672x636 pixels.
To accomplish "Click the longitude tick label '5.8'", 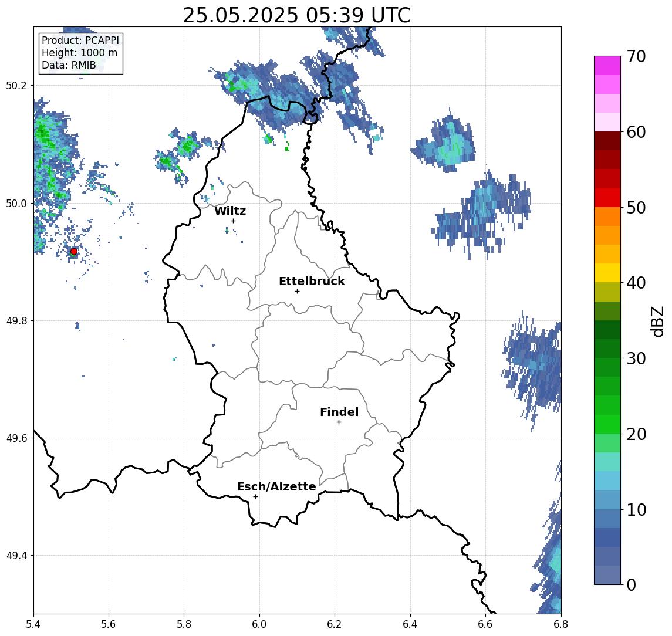I will coord(184,624).
